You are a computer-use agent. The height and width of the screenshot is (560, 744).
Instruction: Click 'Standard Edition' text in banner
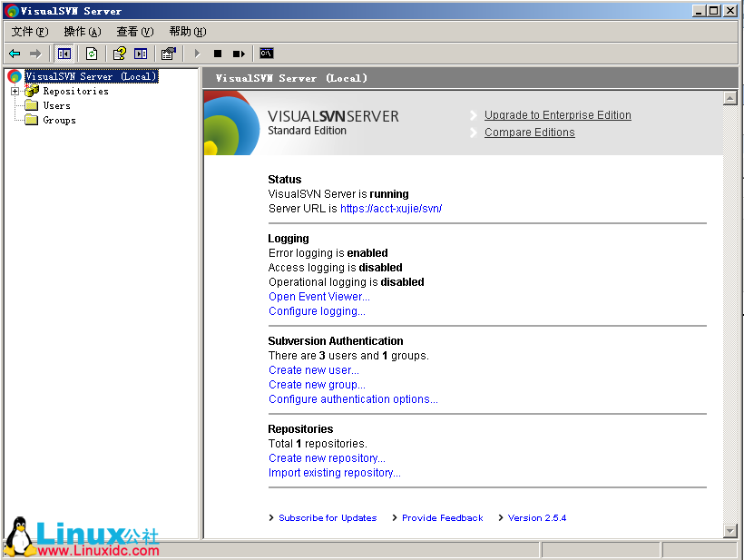pos(307,131)
